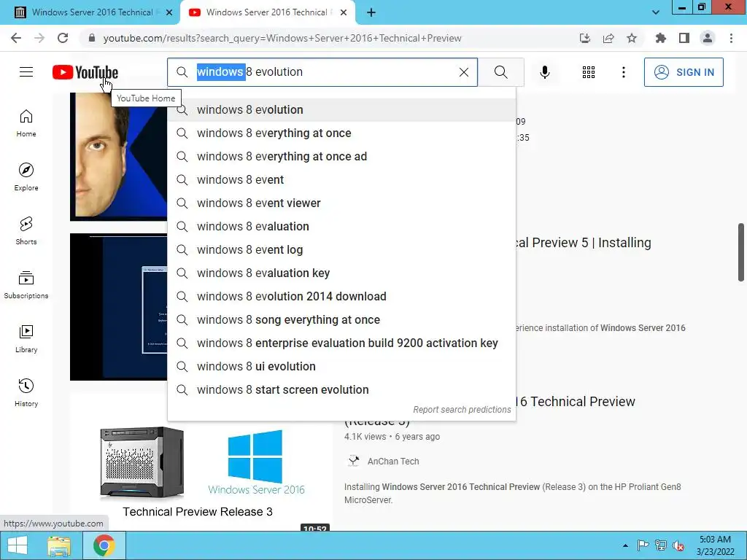The image size is (747, 560).
Task: Open the Windows Start button
Action: (18, 545)
